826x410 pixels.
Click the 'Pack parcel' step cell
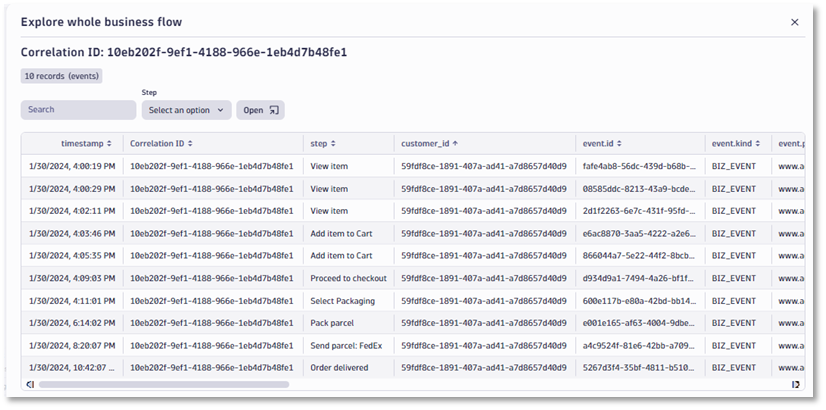[x=332, y=322]
